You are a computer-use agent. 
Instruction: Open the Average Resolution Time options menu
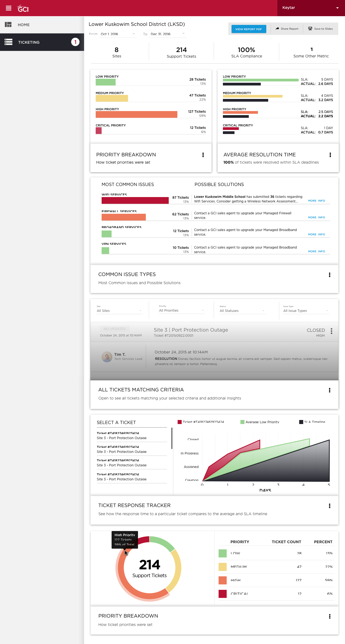point(330,155)
